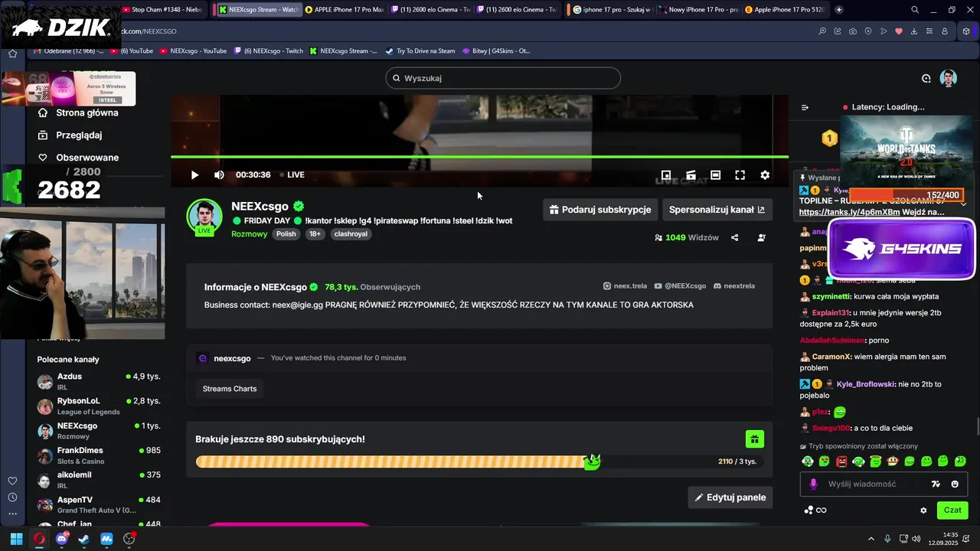
Task: Open the new browser tab plus button
Action: pyautogui.click(x=839, y=10)
